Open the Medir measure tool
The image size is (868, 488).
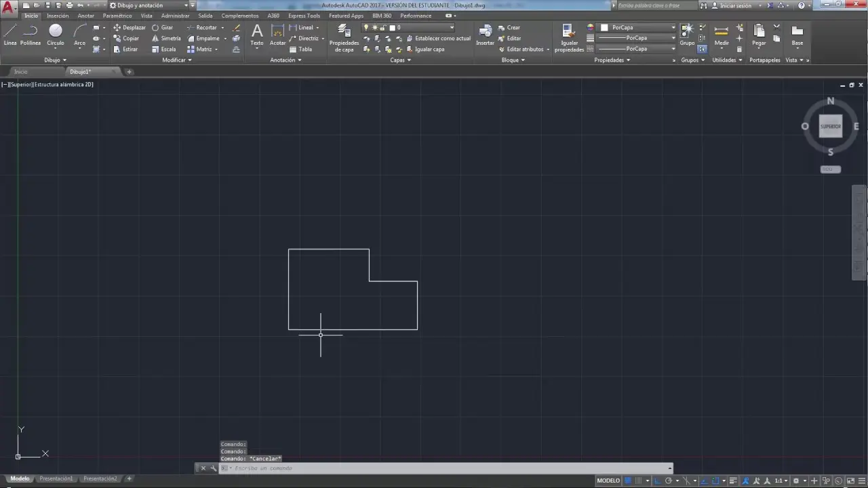click(722, 35)
